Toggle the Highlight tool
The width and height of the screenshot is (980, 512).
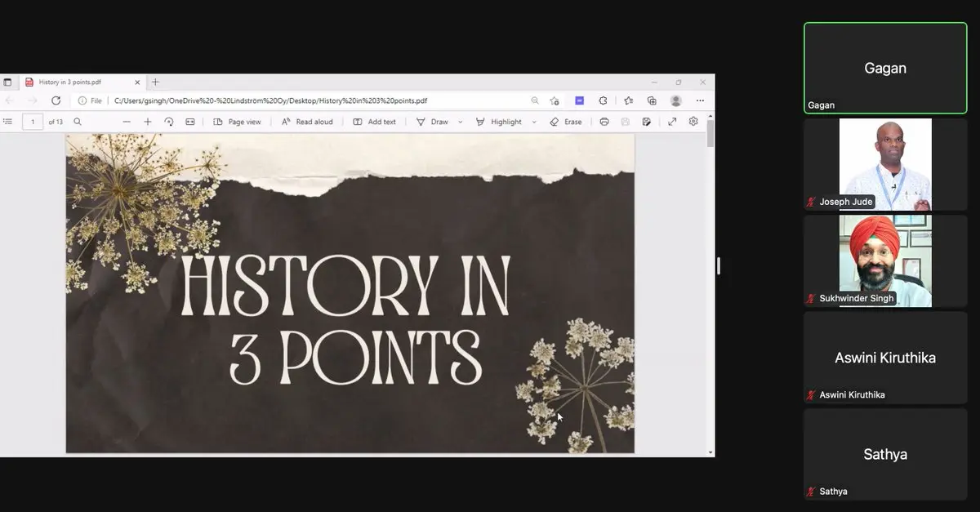click(x=498, y=122)
